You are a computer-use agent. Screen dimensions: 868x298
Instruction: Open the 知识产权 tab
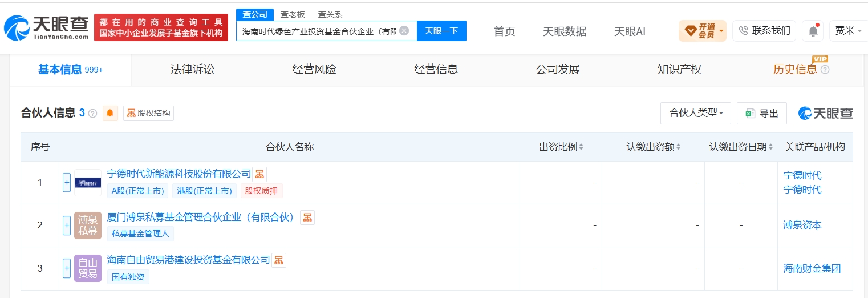[x=679, y=70]
